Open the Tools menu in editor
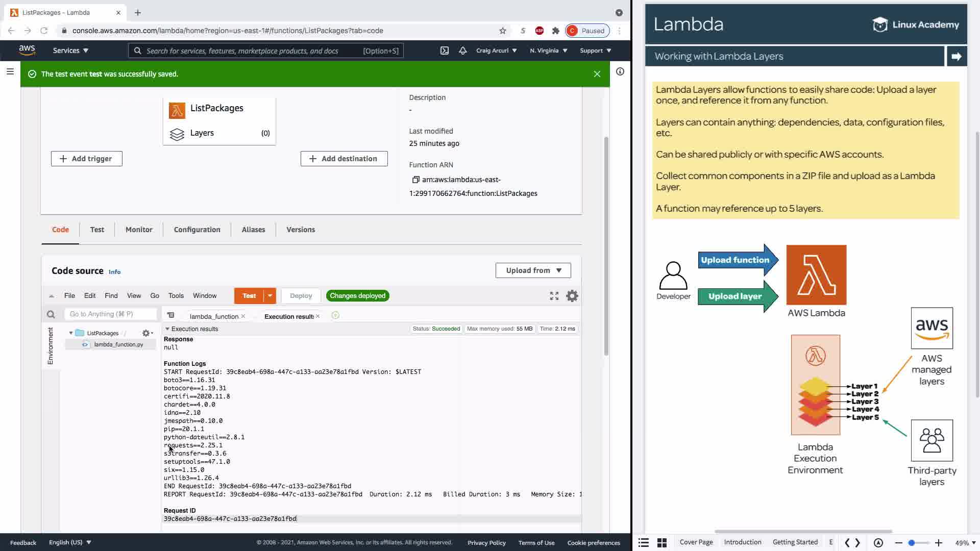 [x=176, y=296]
